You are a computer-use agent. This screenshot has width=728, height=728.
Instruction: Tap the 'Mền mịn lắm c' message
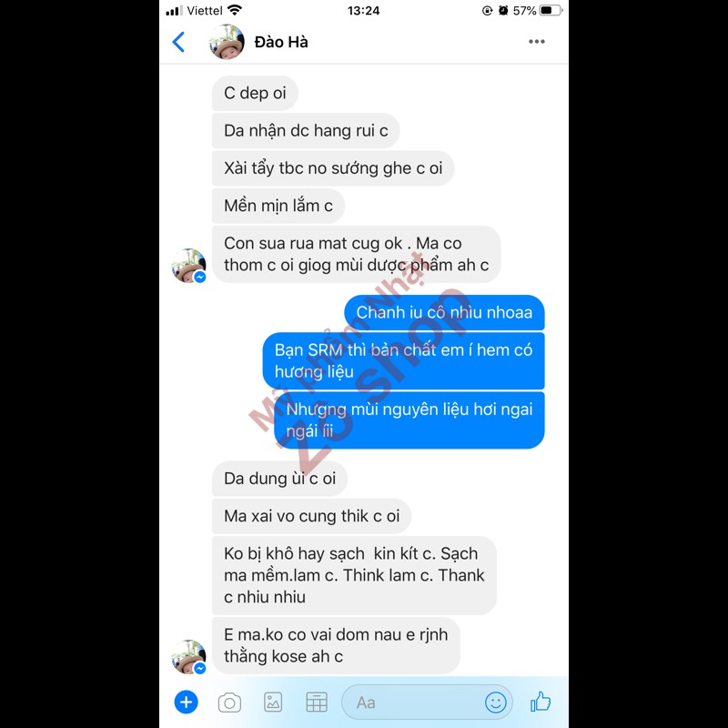[x=278, y=206]
